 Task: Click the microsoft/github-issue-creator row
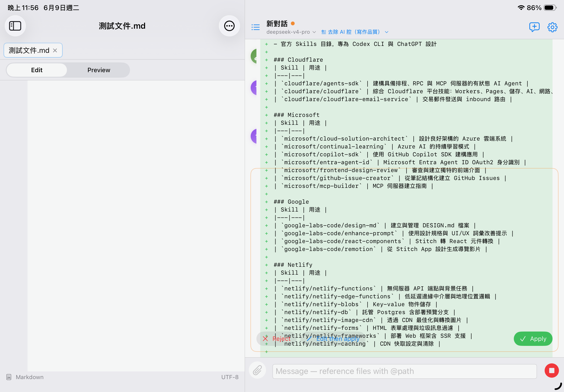click(390, 178)
